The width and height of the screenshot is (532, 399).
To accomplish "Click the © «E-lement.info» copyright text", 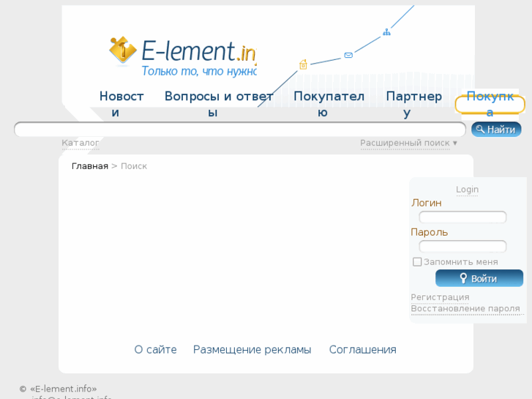I will [x=58, y=389].
